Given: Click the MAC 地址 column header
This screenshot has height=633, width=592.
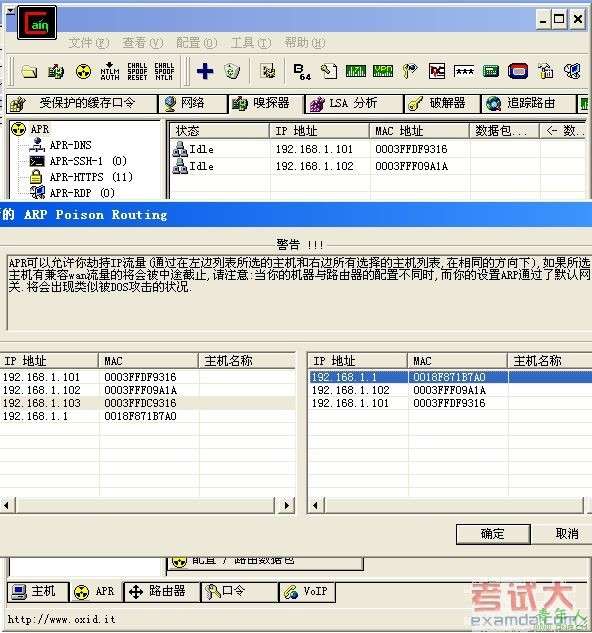Looking at the screenshot, I should [419, 131].
